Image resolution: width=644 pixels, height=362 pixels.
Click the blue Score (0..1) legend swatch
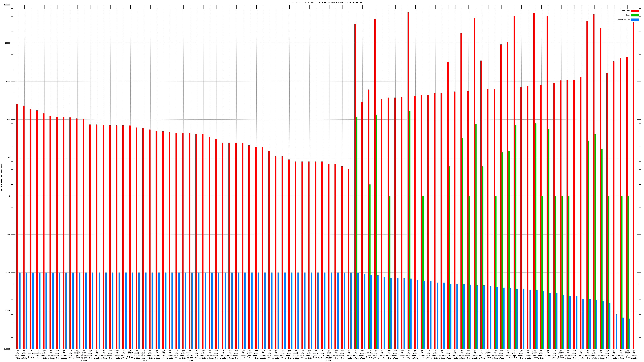(x=635, y=20)
